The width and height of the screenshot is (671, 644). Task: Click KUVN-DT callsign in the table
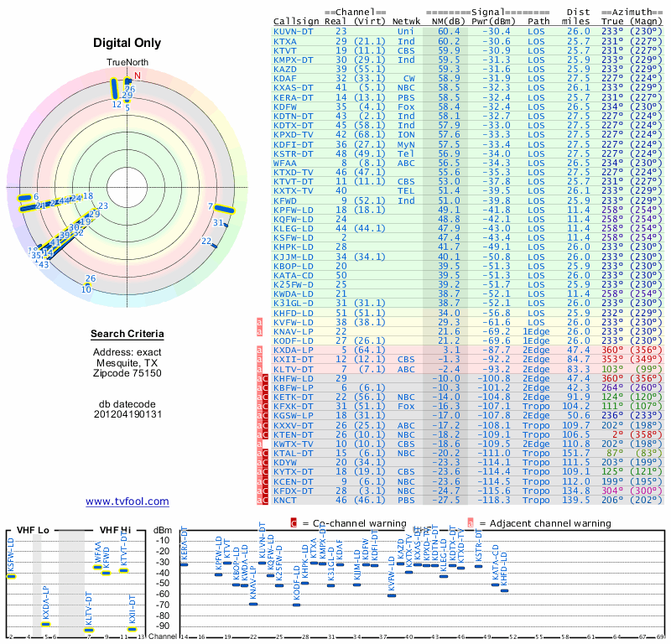click(x=293, y=32)
